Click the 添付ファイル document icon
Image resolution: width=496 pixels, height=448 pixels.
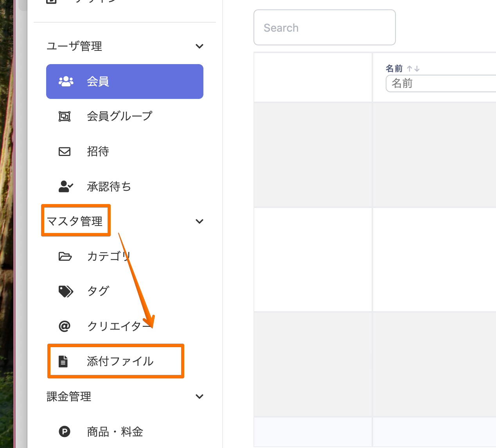(x=63, y=361)
